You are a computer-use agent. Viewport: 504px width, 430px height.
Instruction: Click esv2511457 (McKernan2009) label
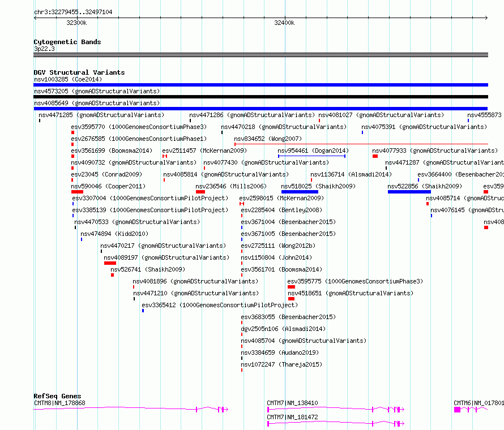point(204,150)
